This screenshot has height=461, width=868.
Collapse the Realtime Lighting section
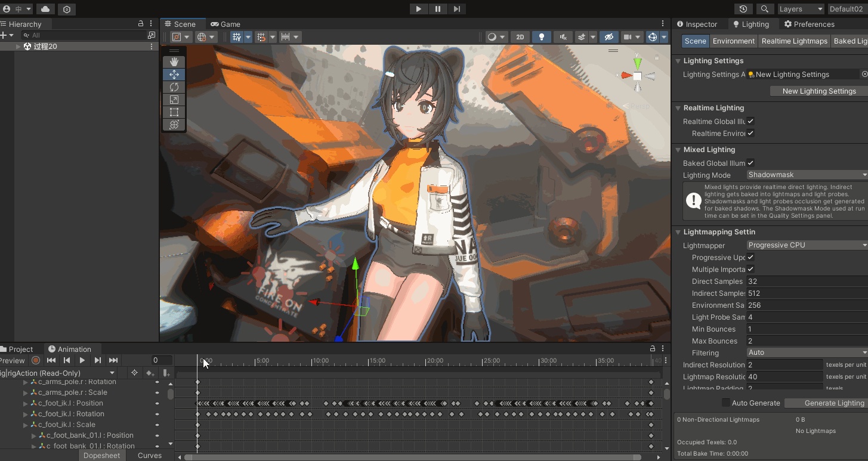point(678,108)
